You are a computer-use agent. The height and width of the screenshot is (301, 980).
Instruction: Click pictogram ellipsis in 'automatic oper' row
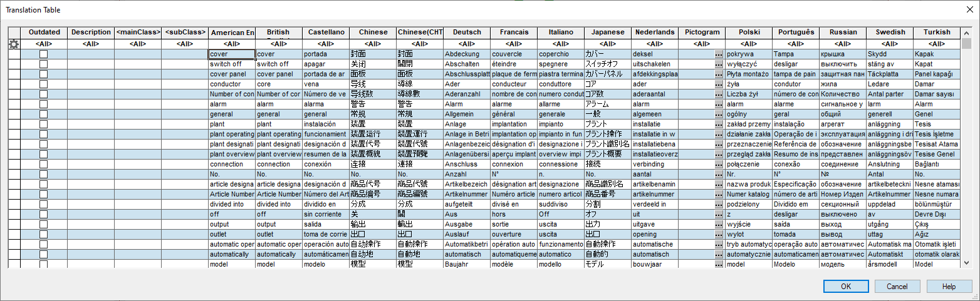point(719,244)
